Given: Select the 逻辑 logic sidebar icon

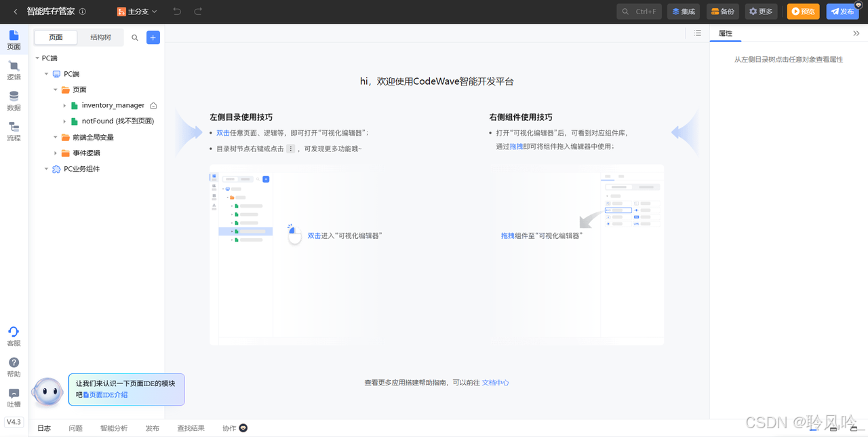Looking at the screenshot, I should [14, 71].
